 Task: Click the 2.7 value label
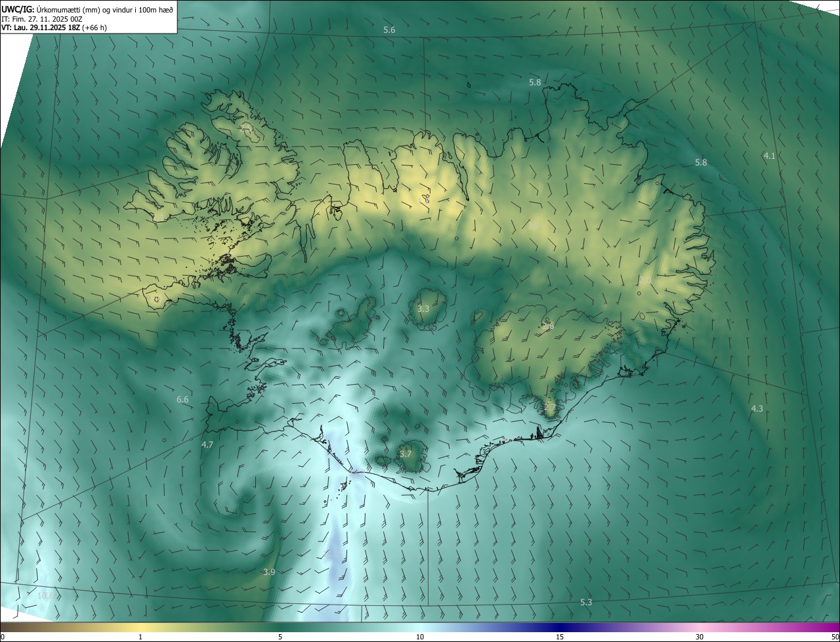point(550,408)
